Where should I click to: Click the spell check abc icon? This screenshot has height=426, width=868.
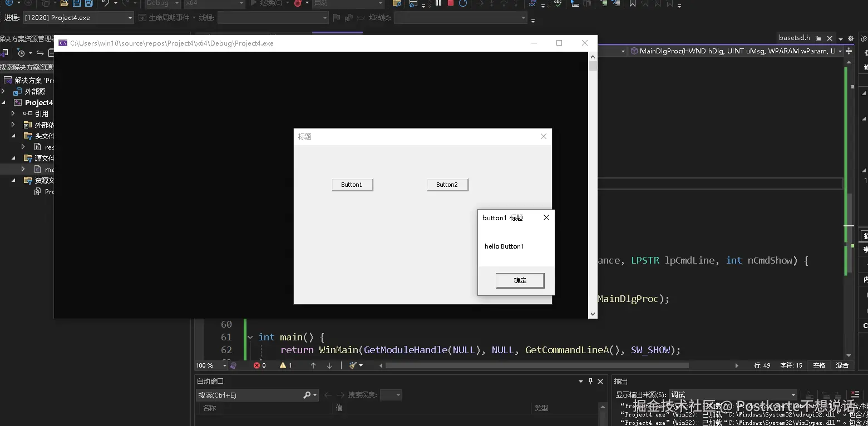click(x=558, y=3)
